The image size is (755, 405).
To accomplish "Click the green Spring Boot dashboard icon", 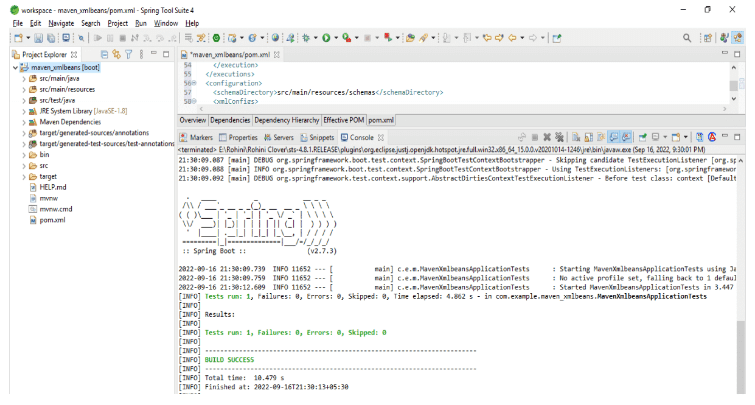I will tap(217, 38).
